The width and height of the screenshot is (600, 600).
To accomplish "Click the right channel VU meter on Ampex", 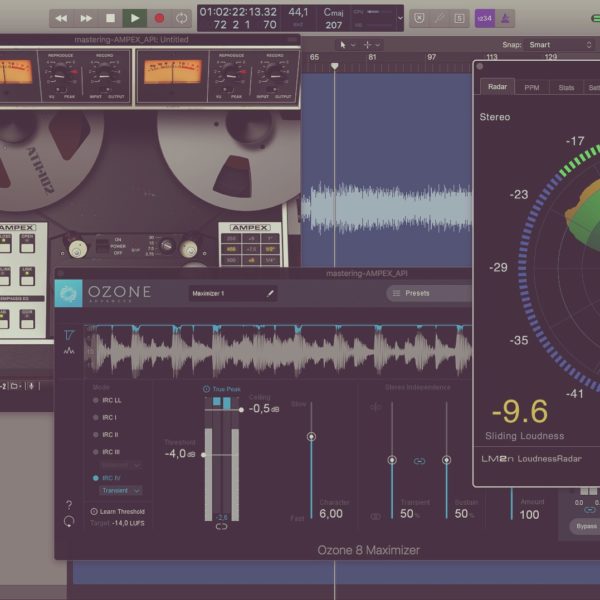I will point(173,72).
